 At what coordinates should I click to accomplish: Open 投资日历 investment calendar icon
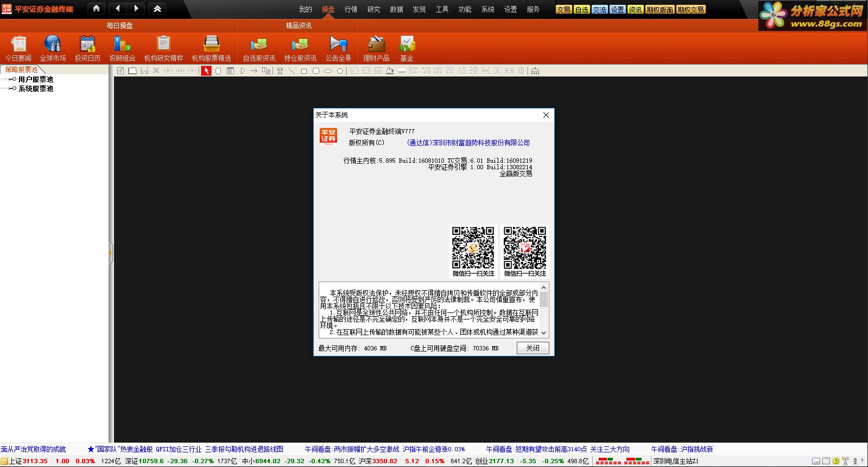87,48
